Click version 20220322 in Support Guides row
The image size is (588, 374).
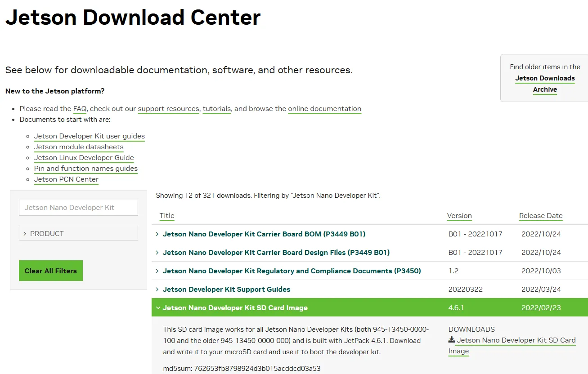[x=466, y=289]
